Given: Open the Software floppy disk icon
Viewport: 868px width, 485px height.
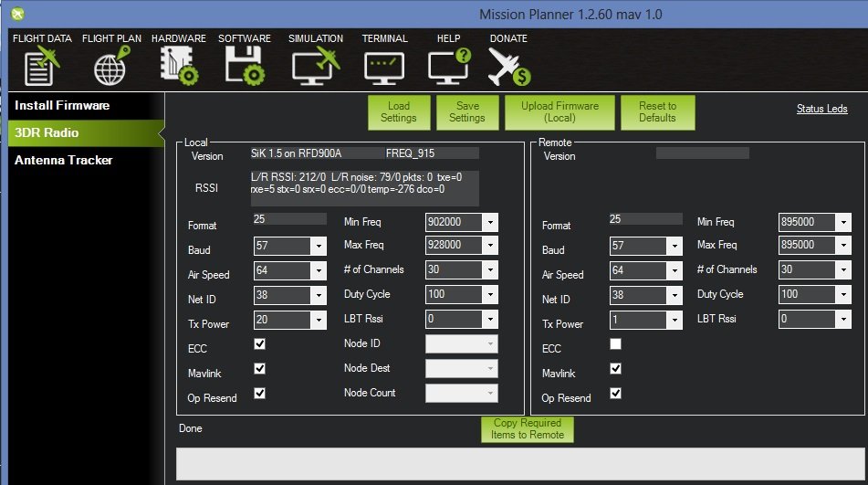Looking at the screenshot, I should coord(244,66).
